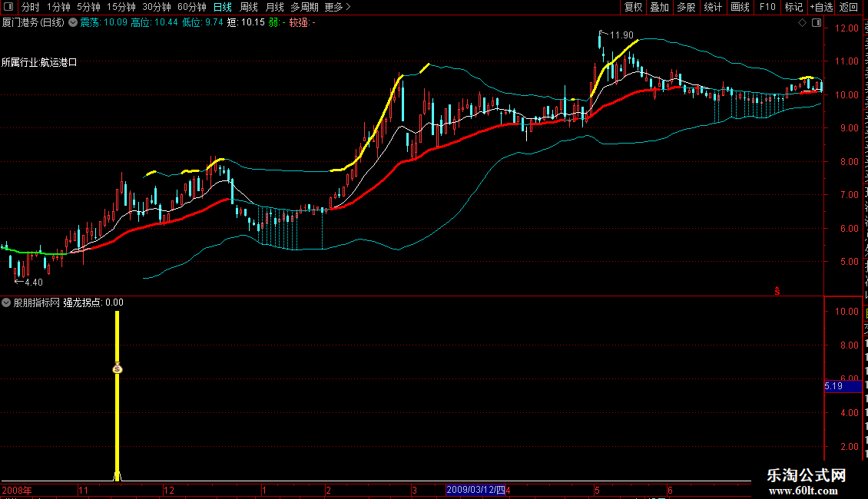This screenshot has width=868, height=499.
Task: Open F10 company information
Action: [767, 7]
